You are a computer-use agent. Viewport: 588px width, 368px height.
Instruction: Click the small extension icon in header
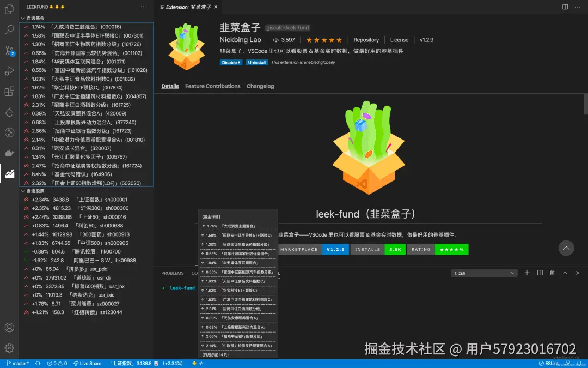click(x=186, y=46)
